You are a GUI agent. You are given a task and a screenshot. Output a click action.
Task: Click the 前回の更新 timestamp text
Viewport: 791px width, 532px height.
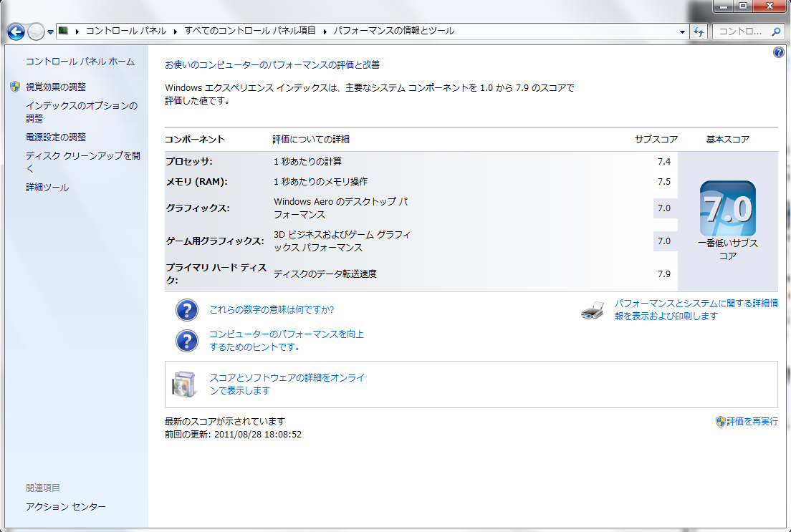(x=233, y=434)
